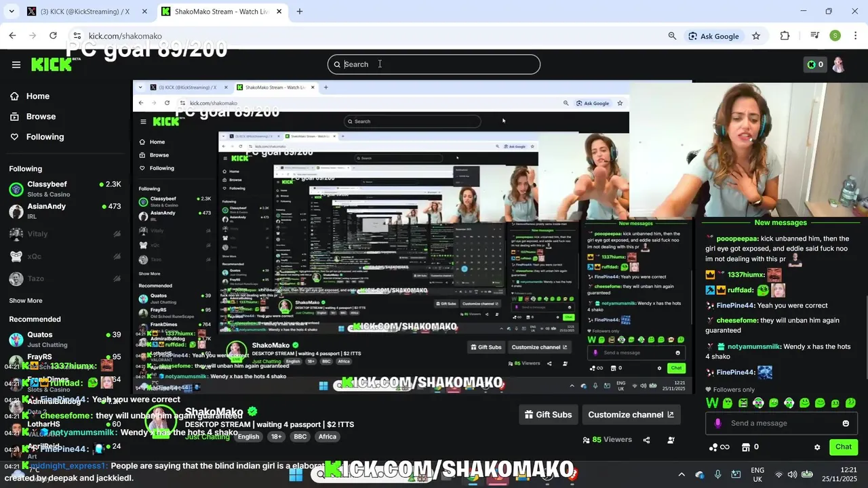Click the taskbar microphone icon
Image resolution: width=868 pixels, height=488 pixels.
tap(717, 474)
